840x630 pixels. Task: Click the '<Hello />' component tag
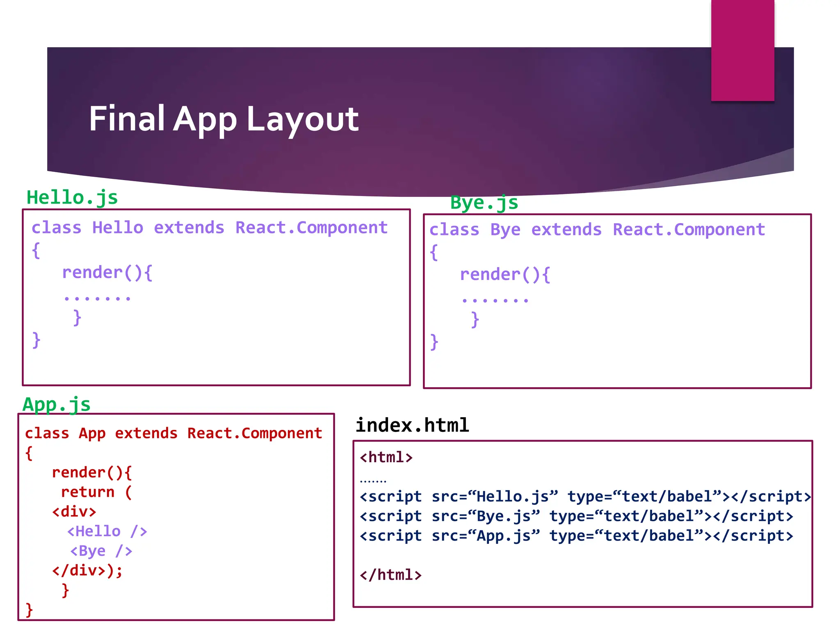(107, 531)
